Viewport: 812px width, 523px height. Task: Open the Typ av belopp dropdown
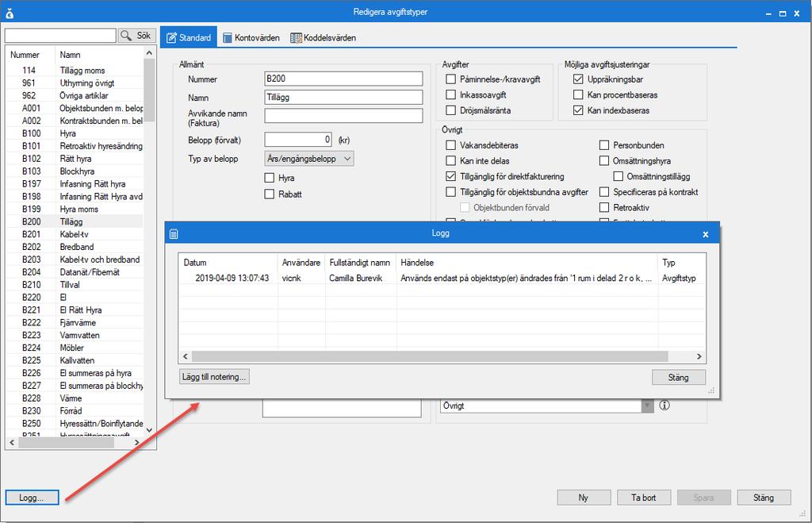309,159
